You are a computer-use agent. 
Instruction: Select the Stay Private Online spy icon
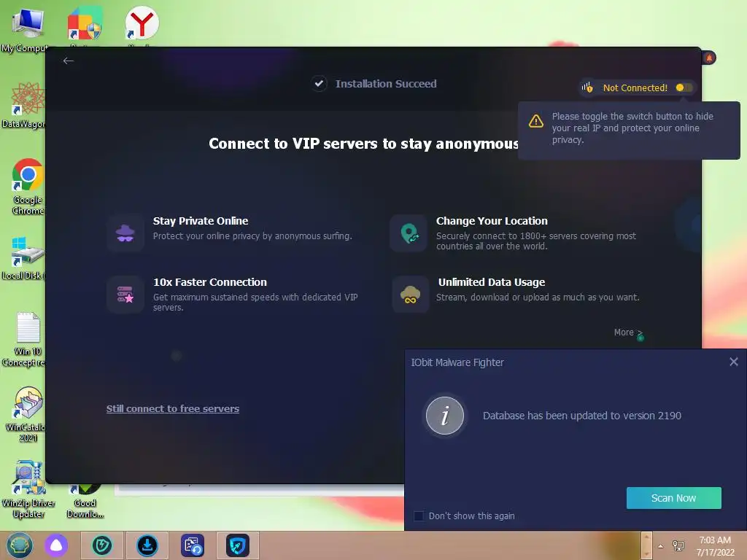point(125,233)
